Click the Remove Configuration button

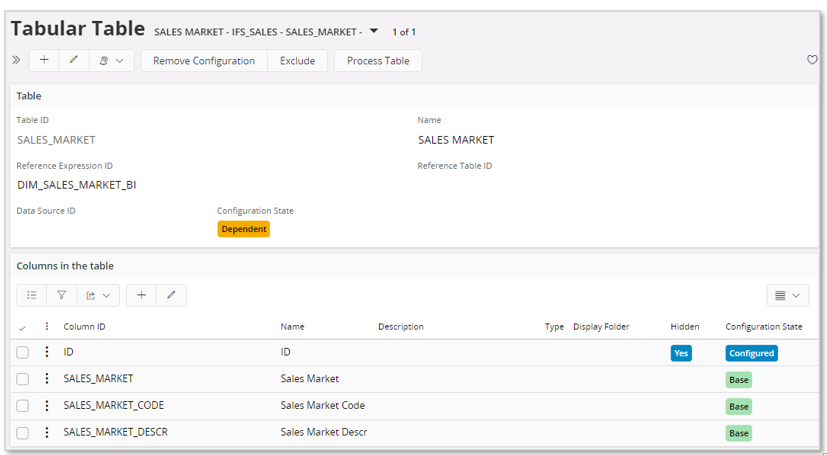pos(204,61)
